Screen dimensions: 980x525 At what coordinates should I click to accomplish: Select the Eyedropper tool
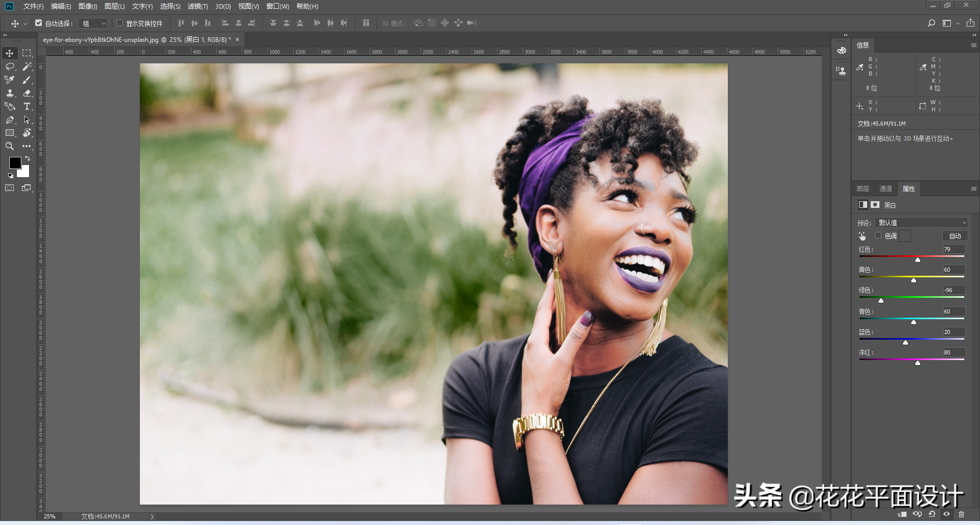coord(10,80)
